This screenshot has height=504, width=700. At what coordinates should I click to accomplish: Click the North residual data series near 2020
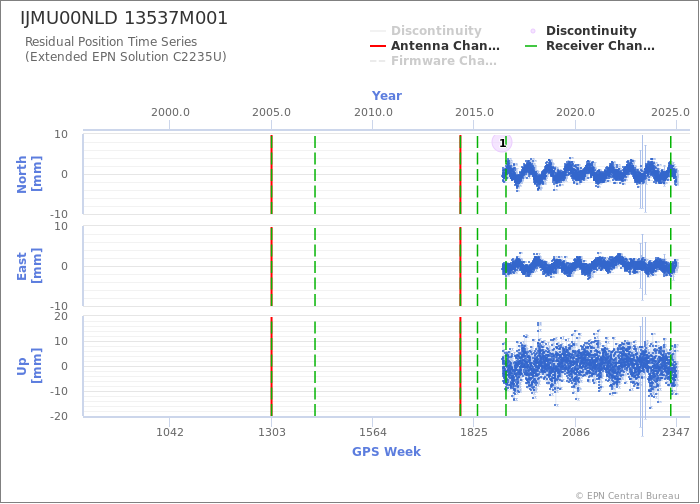[x=575, y=172]
